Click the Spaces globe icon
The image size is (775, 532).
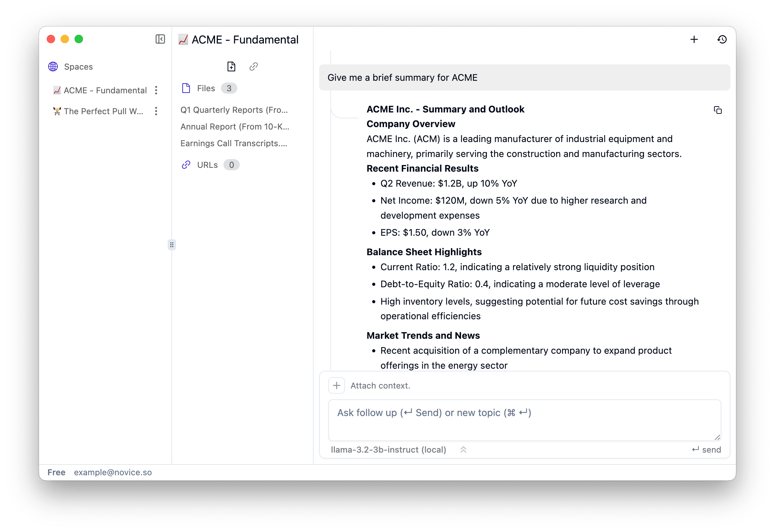53,66
